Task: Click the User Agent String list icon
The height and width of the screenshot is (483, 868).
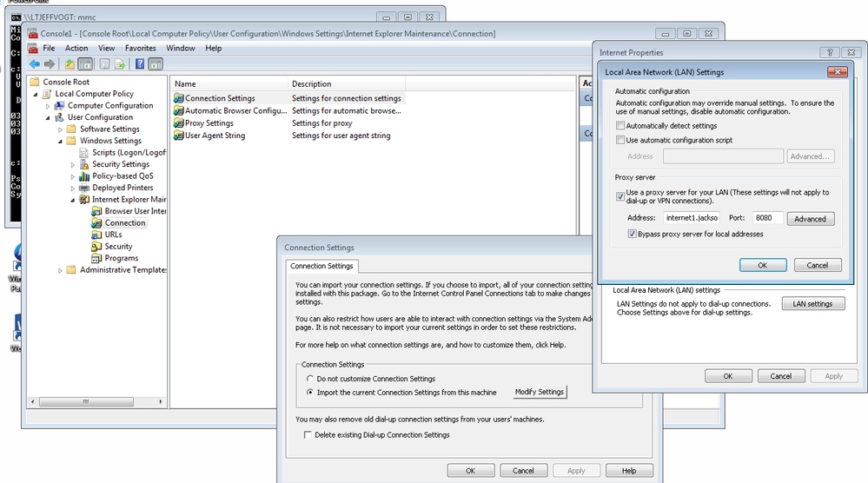Action: coord(179,135)
